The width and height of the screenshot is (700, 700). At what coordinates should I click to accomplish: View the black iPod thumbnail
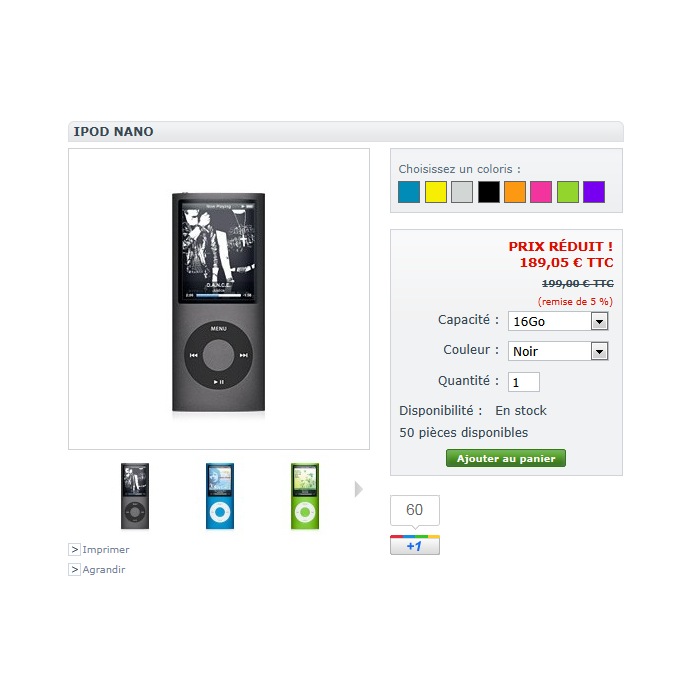(135, 496)
